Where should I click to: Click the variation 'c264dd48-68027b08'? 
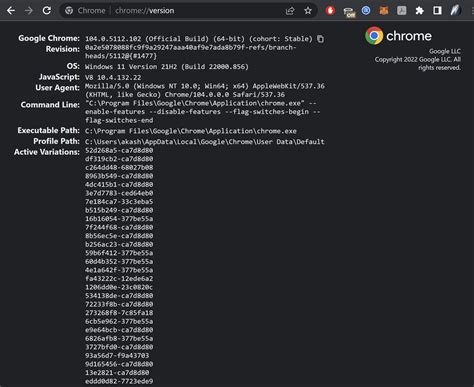pos(119,167)
